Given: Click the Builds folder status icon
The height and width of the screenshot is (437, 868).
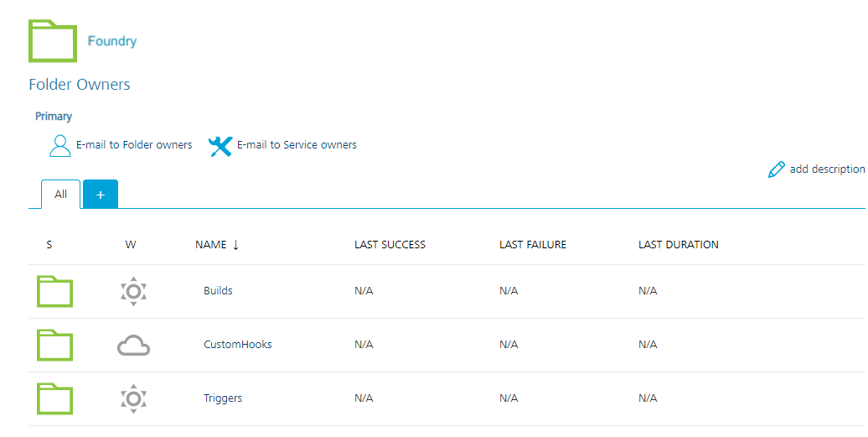Looking at the screenshot, I should pos(54,291).
